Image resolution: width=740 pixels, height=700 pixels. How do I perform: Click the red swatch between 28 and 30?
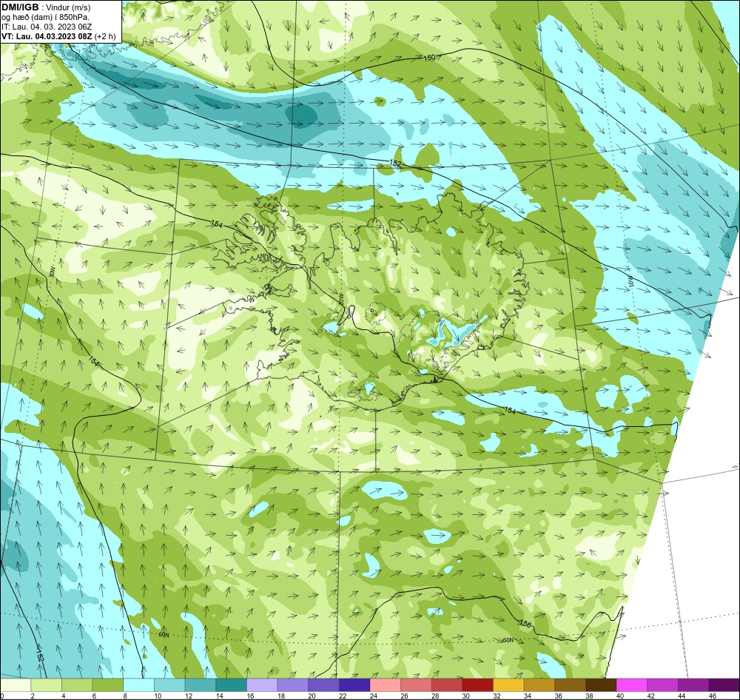point(447,685)
